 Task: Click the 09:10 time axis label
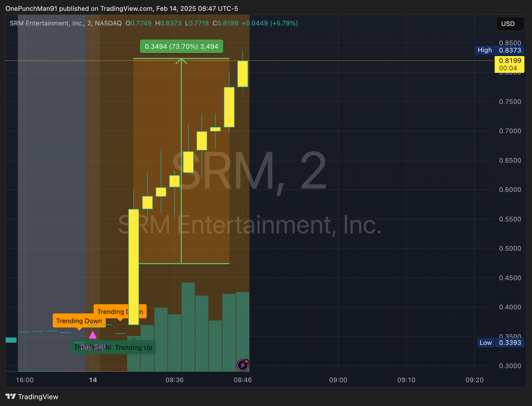(x=406, y=380)
